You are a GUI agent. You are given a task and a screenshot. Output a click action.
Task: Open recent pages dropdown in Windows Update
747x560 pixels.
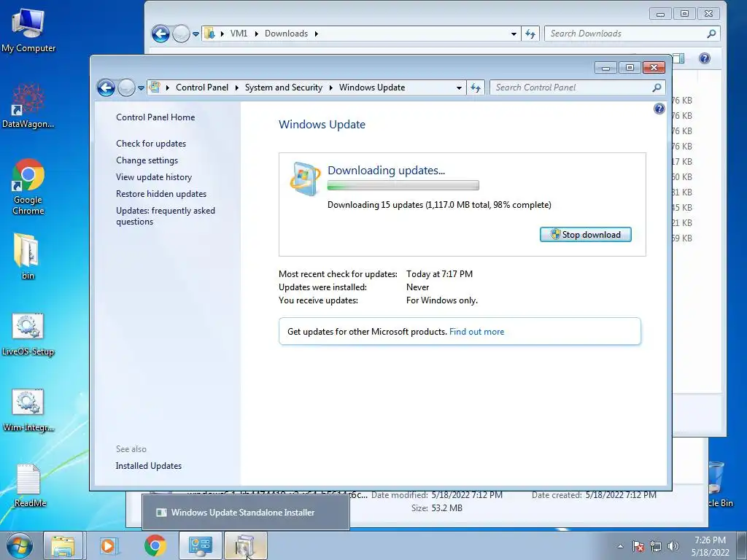[x=141, y=88]
